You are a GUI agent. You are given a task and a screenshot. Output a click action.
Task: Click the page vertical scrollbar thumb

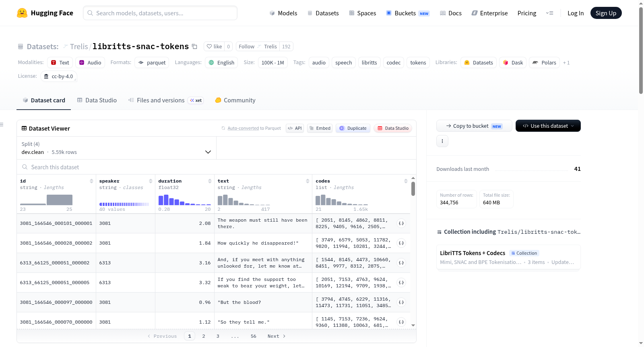pos(641,50)
